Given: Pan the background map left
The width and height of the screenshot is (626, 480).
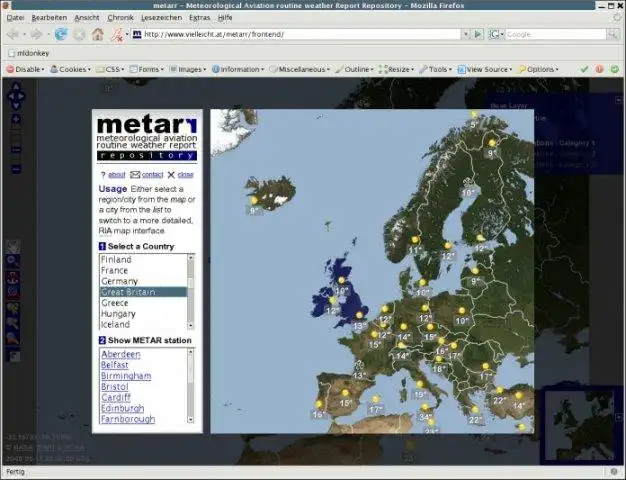Looking at the screenshot, I should click(11, 96).
